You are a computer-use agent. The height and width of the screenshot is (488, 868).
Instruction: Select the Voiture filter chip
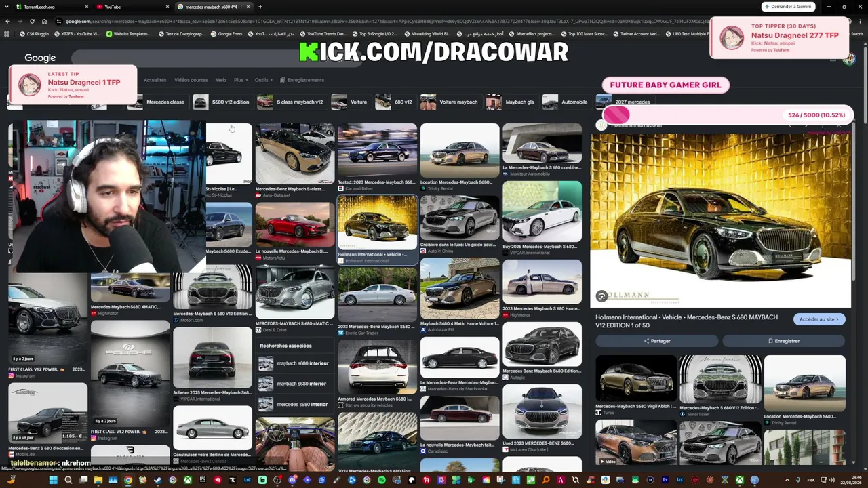point(351,102)
